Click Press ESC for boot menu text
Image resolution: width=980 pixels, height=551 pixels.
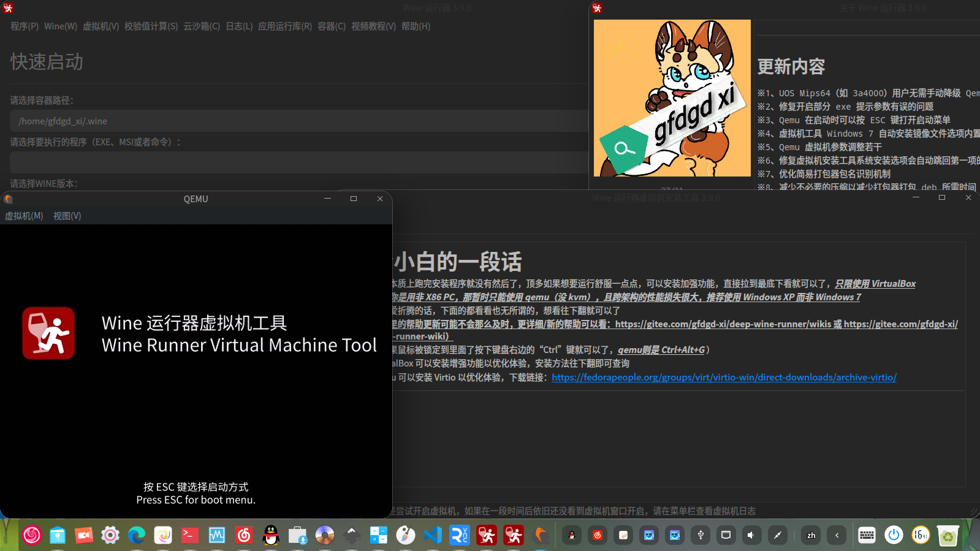click(196, 500)
